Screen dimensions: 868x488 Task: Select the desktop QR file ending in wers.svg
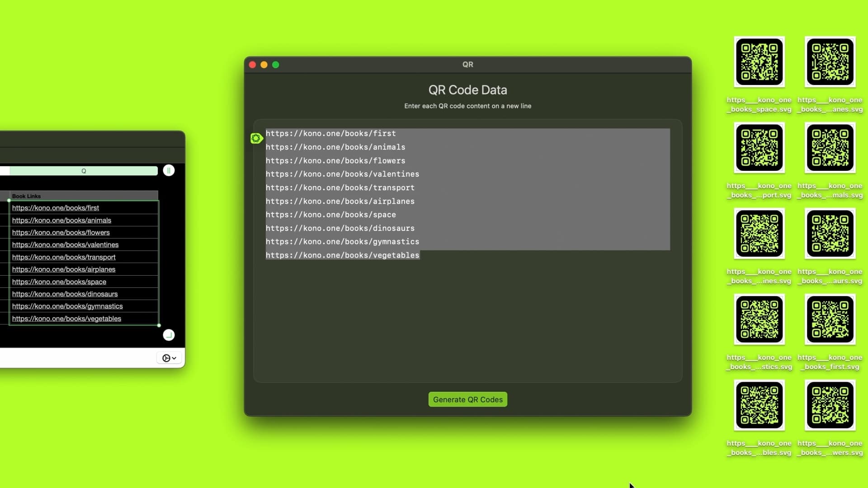point(830,405)
